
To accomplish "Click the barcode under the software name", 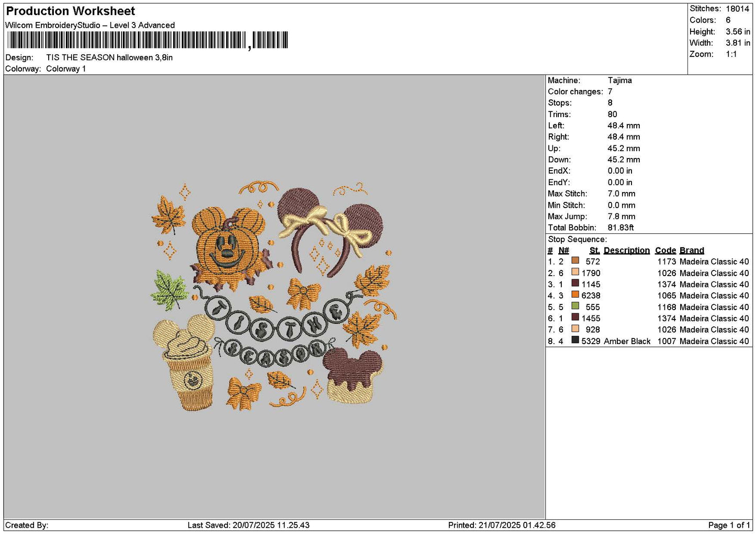I will [x=148, y=40].
